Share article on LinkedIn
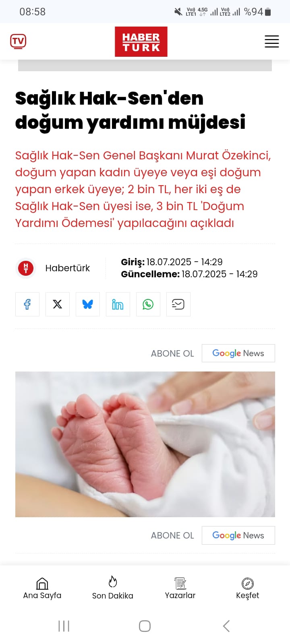The image size is (290, 644). point(118,304)
